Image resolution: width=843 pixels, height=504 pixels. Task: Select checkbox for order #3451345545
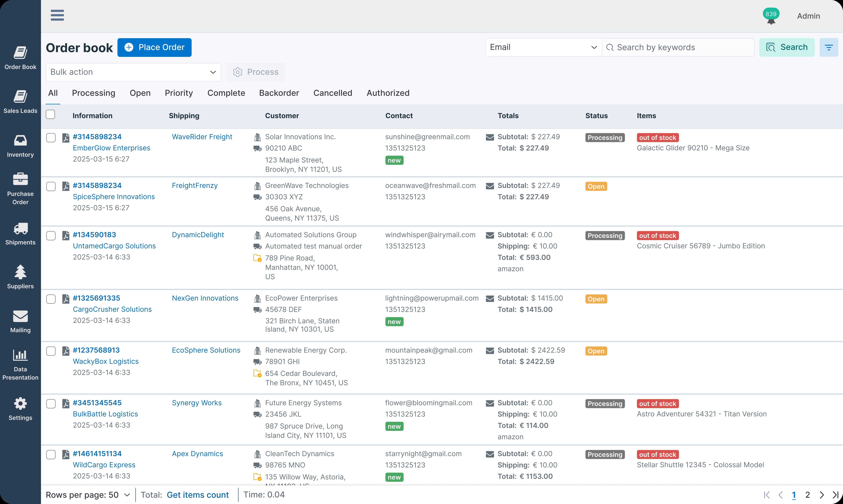(51, 403)
